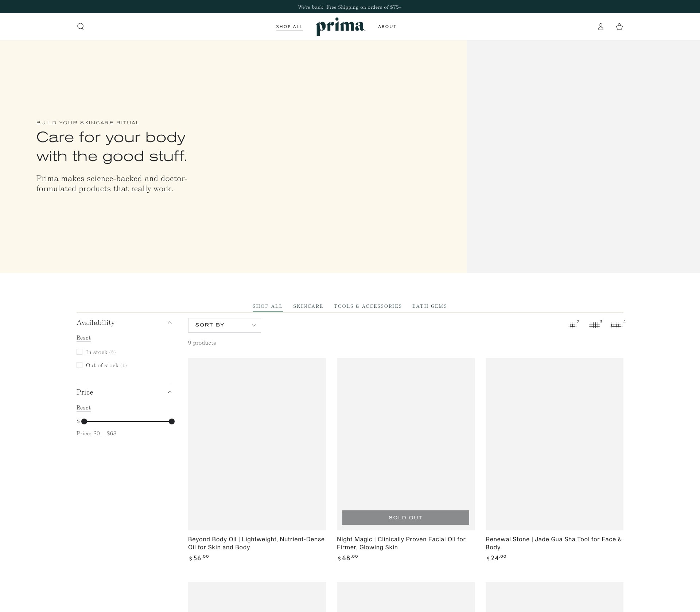Image resolution: width=700 pixels, height=612 pixels.
Task: Click the Sold Out badge on Night Magic
Action: coord(406,518)
